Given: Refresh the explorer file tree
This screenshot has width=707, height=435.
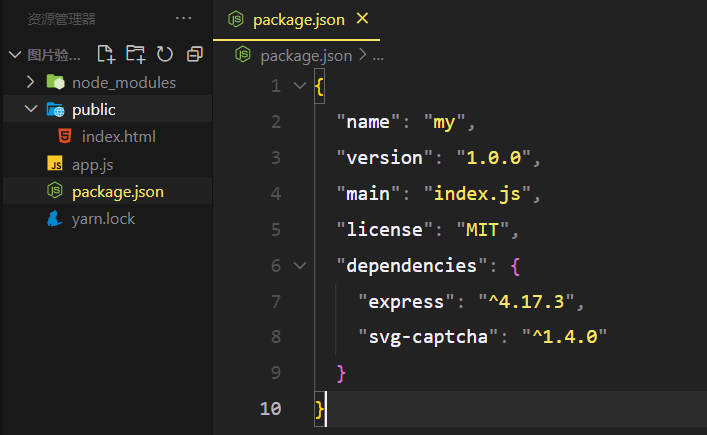Looking at the screenshot, I should [165, 55].
